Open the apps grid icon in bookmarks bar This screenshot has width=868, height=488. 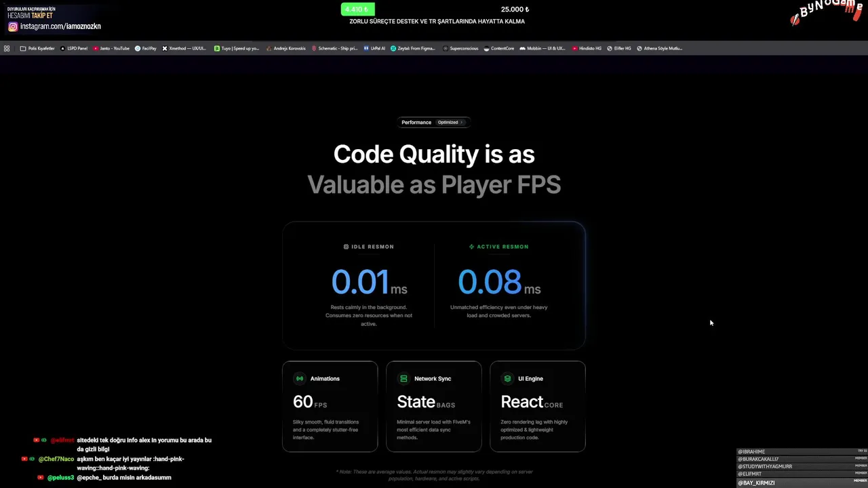[7, 48]
